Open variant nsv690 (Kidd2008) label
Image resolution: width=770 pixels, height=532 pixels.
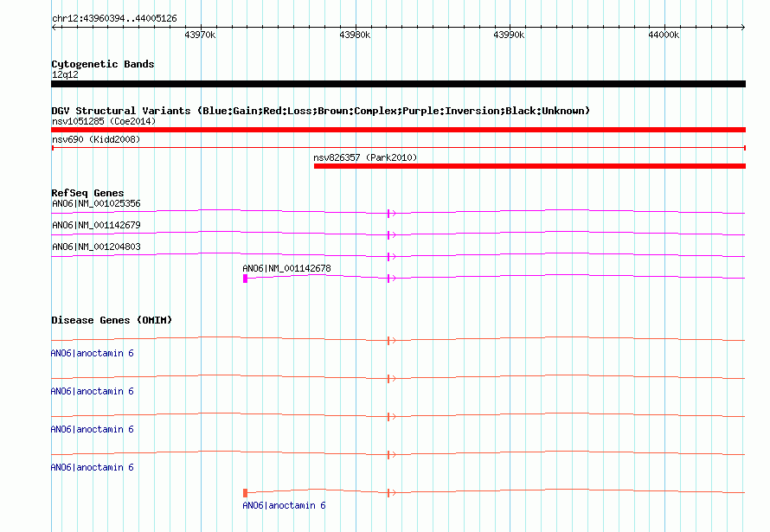point(96,139)
